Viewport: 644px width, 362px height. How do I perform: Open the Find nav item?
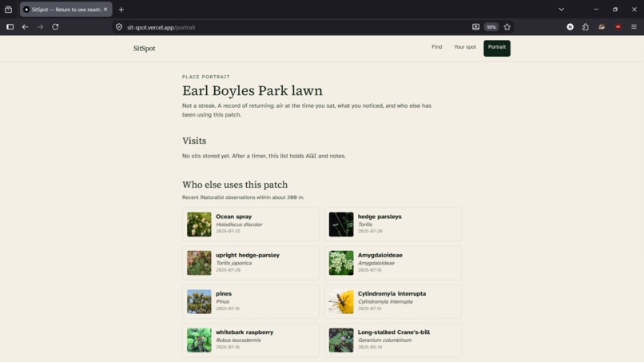(436, 47)
